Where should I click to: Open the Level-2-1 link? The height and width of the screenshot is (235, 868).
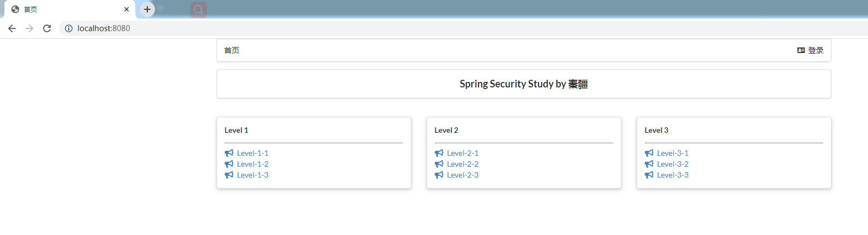(463, 153)
